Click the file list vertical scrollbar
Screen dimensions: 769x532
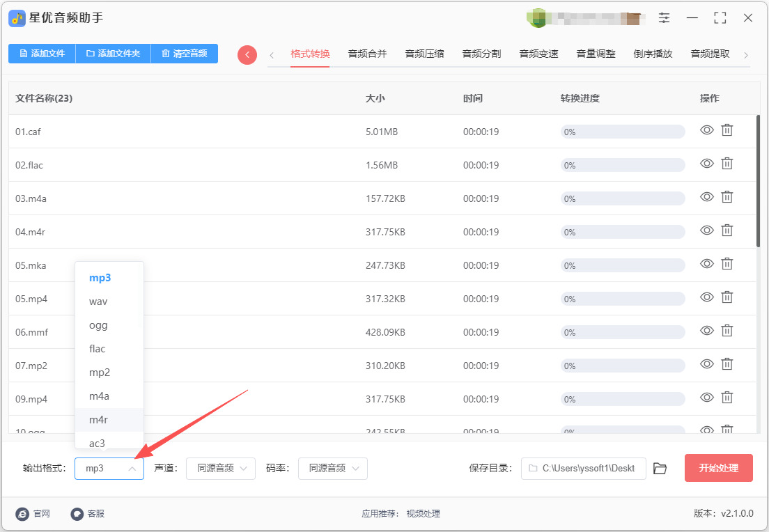tap(758, 181)
